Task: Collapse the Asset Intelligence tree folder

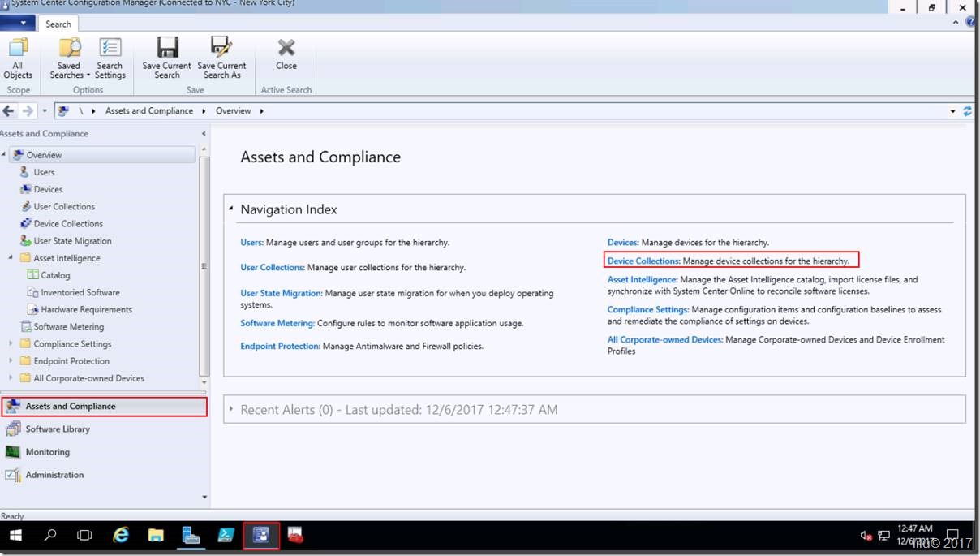Action: click(x=11, y=258)
